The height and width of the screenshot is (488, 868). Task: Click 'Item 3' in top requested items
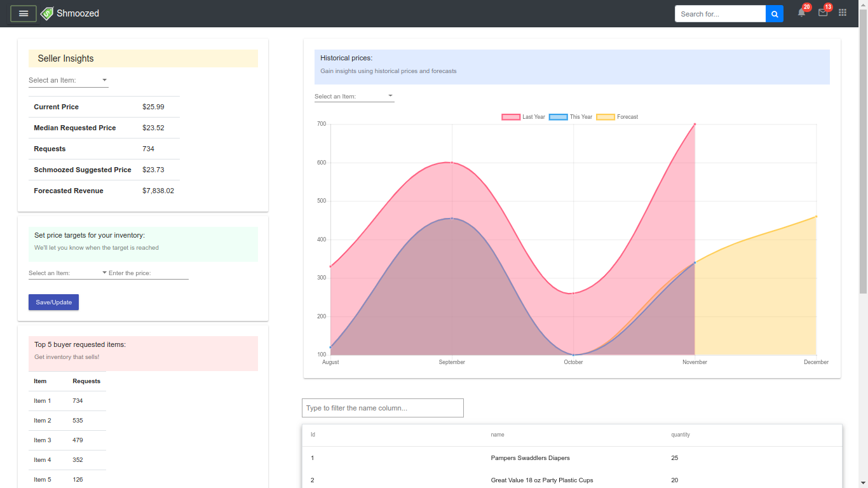click(x=43, y=440)
